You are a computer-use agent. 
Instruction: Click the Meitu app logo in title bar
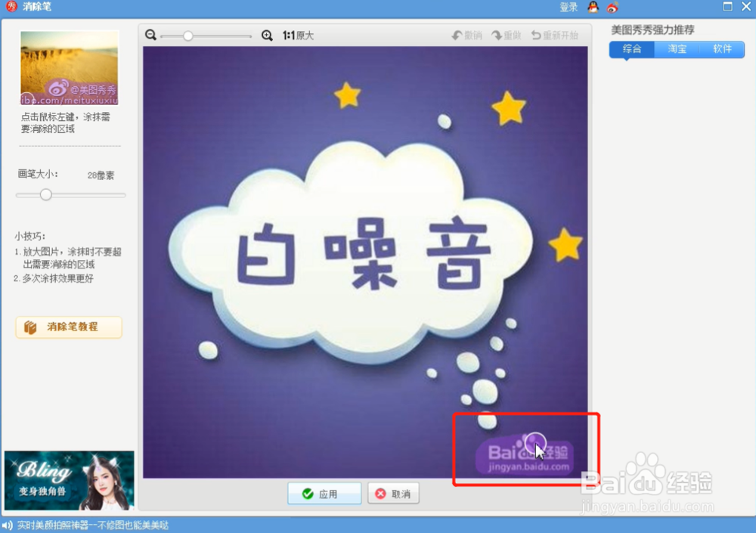coord(11,6)
